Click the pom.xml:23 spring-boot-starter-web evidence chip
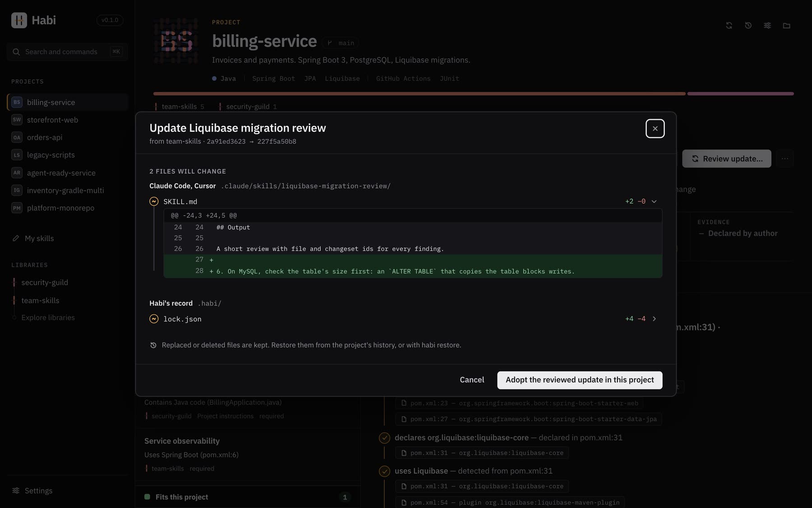 pos(519,403)
